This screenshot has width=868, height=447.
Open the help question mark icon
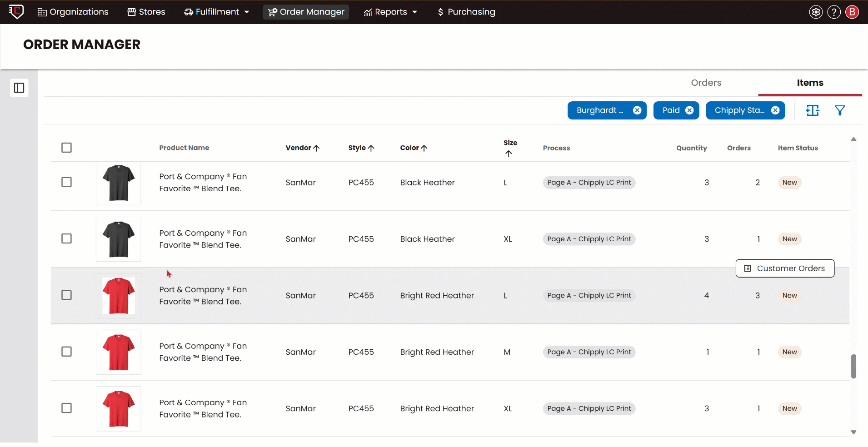[x=834, y=12]
